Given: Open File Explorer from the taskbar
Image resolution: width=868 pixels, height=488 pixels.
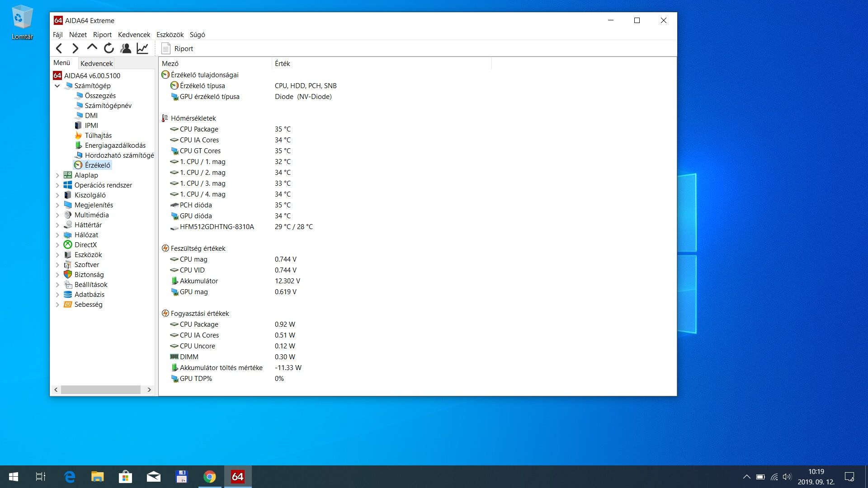Looking at the screenshot, I should (97, 477).
